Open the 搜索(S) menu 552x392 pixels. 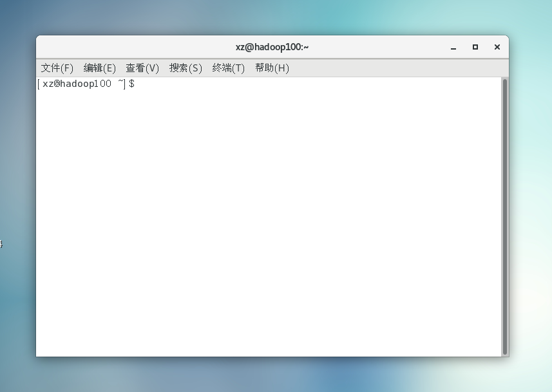pos(186,68)
